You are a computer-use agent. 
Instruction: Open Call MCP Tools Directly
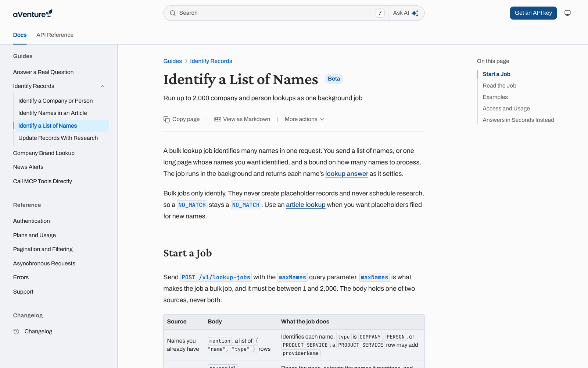point(43,181)
